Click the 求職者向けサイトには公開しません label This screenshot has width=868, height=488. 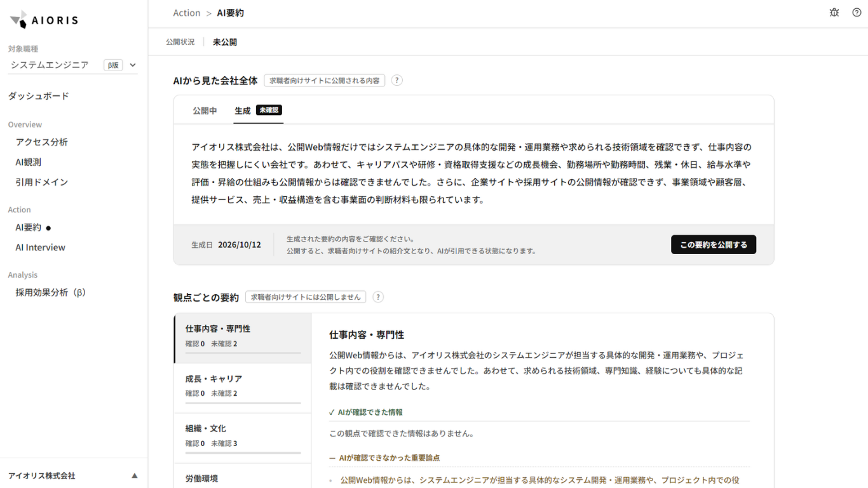pos(306,297)
